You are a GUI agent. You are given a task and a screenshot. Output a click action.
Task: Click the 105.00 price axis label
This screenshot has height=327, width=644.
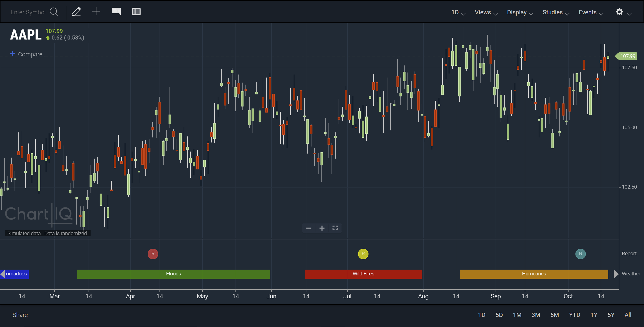click(x=629, y=127)
